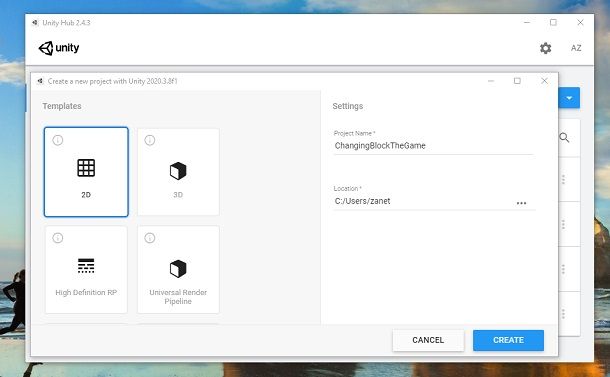Viewport: 610px width, 377px height.
Task: Minimize the Unity Hub window
Action: click(527, 23)
